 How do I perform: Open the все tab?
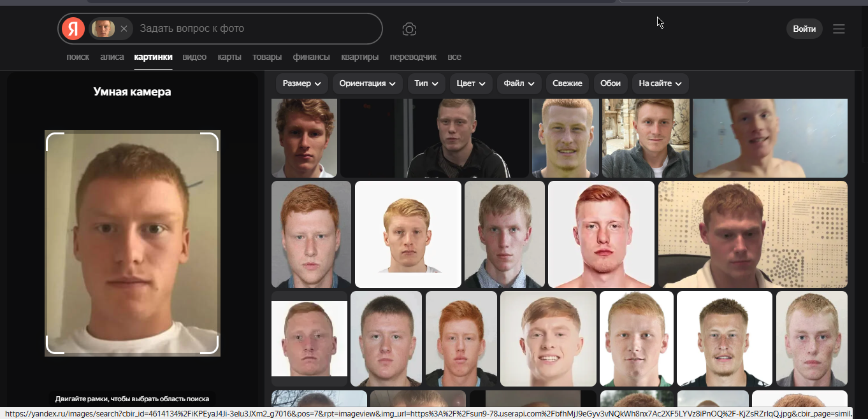pyautogui.click(x=454, y=57)
